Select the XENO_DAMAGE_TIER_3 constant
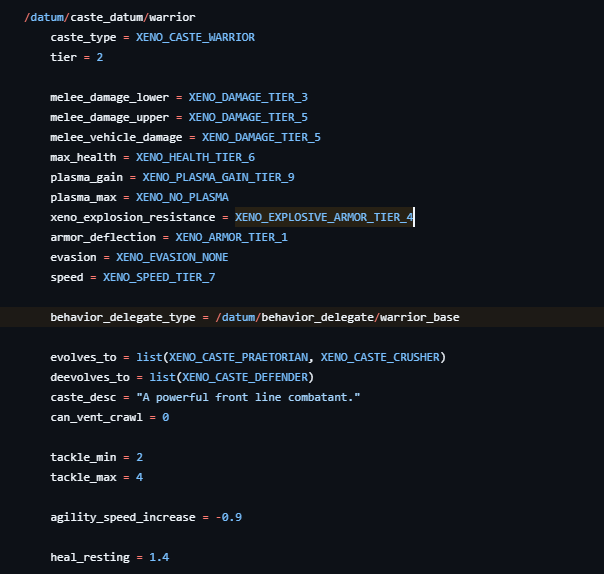 click(x=248, y=97)
